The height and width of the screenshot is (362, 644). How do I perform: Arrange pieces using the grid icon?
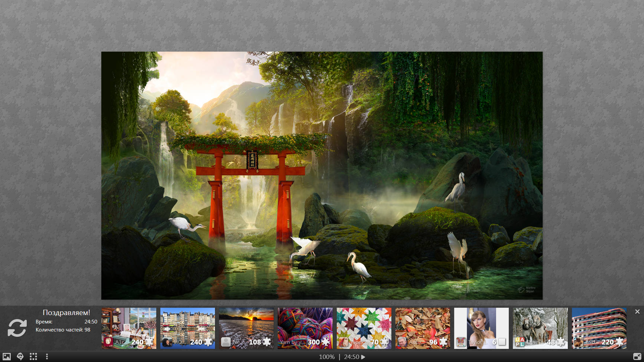pos(33,357)
